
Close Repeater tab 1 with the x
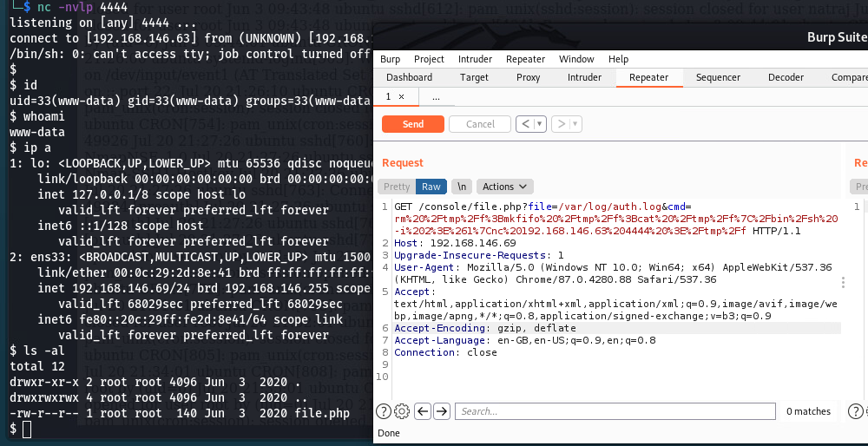pos(401,97)
